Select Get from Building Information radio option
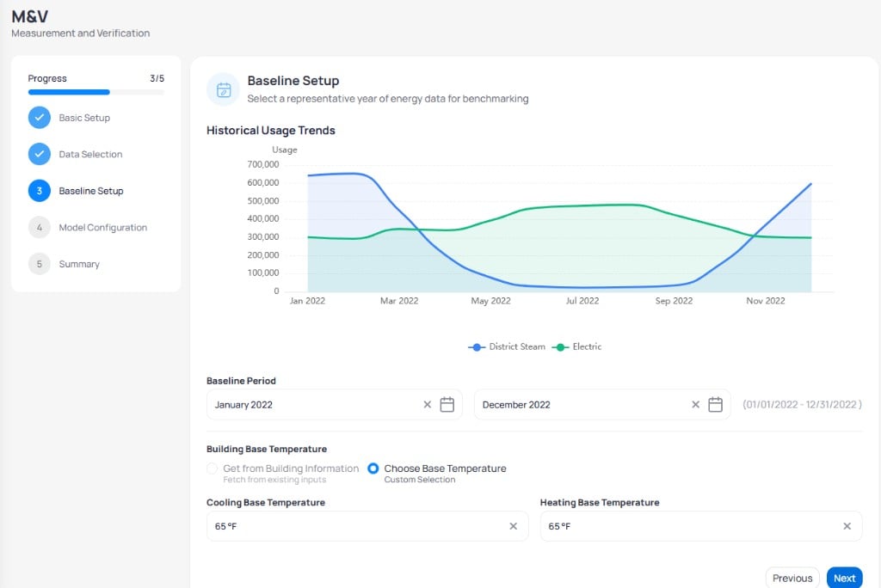Image resolution: width=881 pixels, height=588 pixels. click(212, 469)
